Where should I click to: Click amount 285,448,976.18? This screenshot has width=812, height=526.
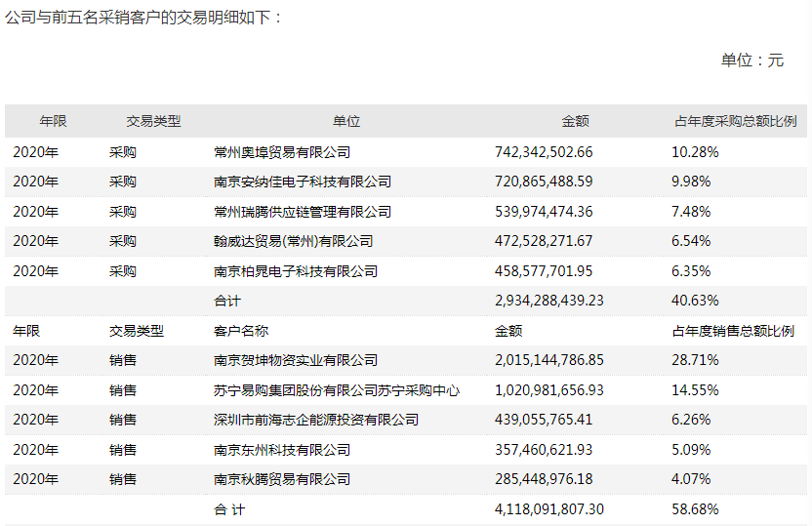[544, 479]
